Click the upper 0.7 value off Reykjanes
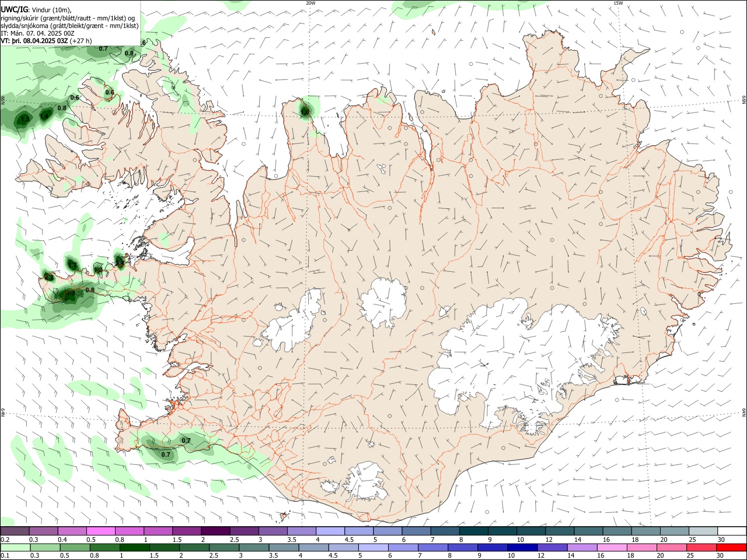This screenshot has height=560, width=747. tap(186, 440)
